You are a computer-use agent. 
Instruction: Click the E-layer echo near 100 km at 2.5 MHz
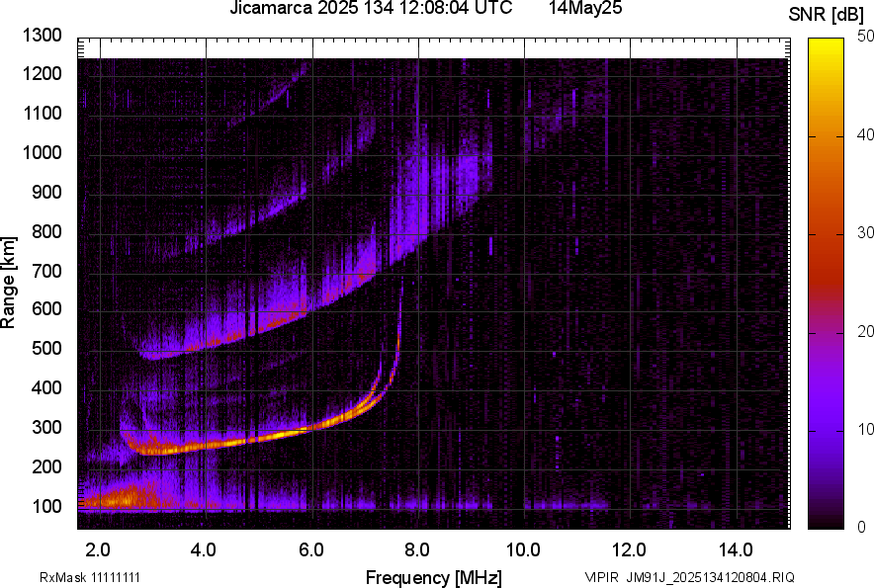point(126,498)
